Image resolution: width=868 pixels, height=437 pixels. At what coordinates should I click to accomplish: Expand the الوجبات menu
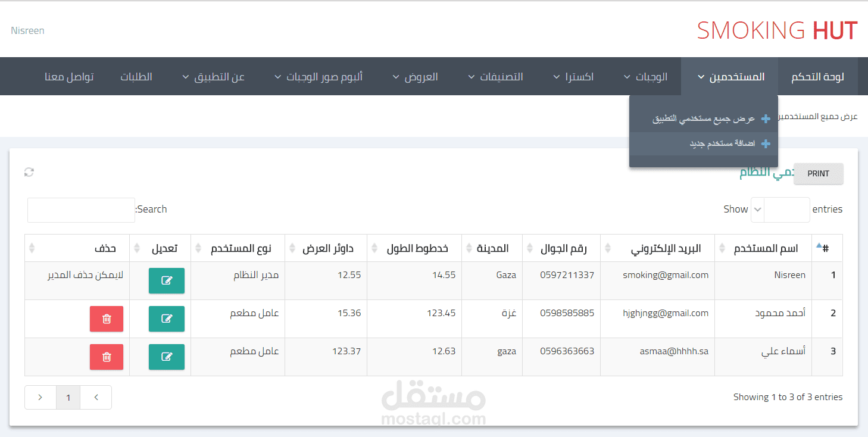pos(645,77)
